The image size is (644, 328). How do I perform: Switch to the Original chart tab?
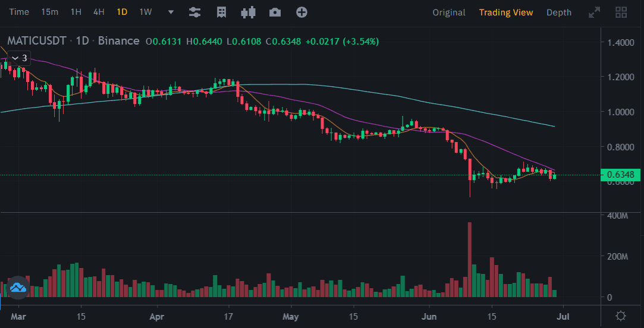448,12
